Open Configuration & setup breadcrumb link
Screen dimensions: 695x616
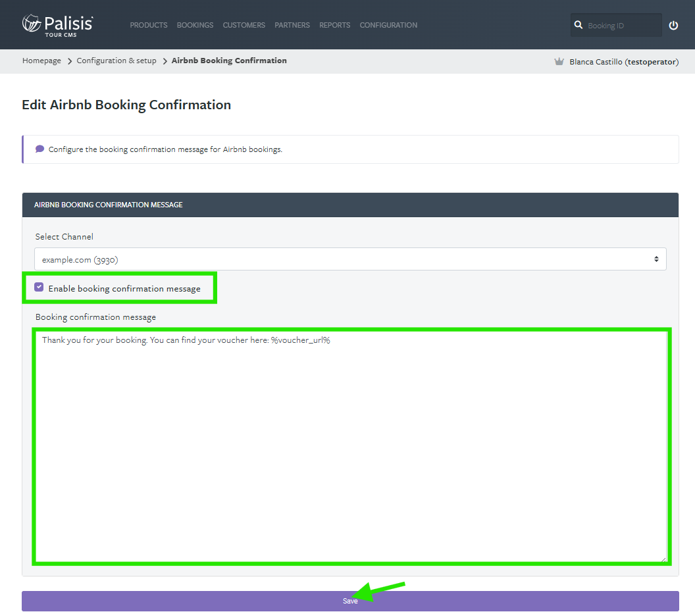tap(116, 61)
